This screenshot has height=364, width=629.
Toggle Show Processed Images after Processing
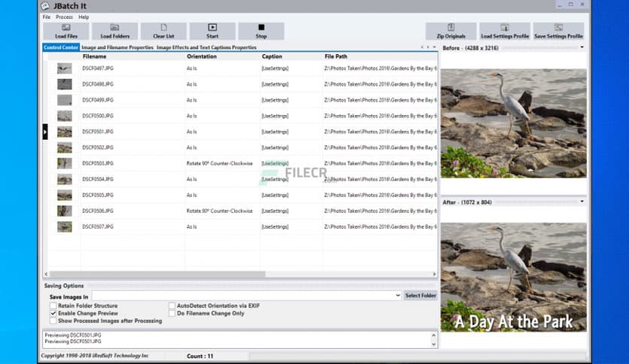pos(53,320)
